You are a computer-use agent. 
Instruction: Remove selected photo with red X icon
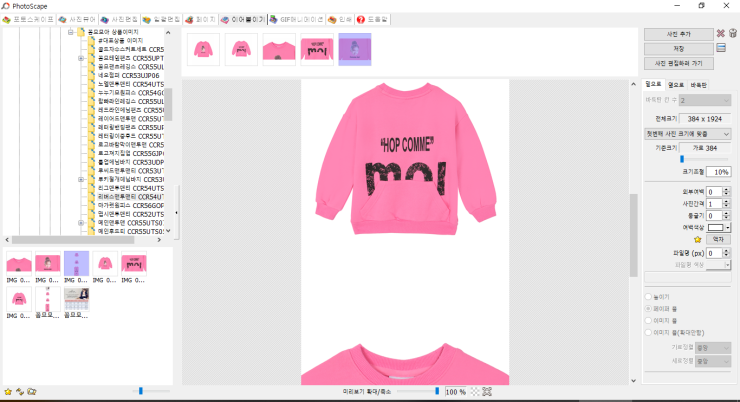720,34
